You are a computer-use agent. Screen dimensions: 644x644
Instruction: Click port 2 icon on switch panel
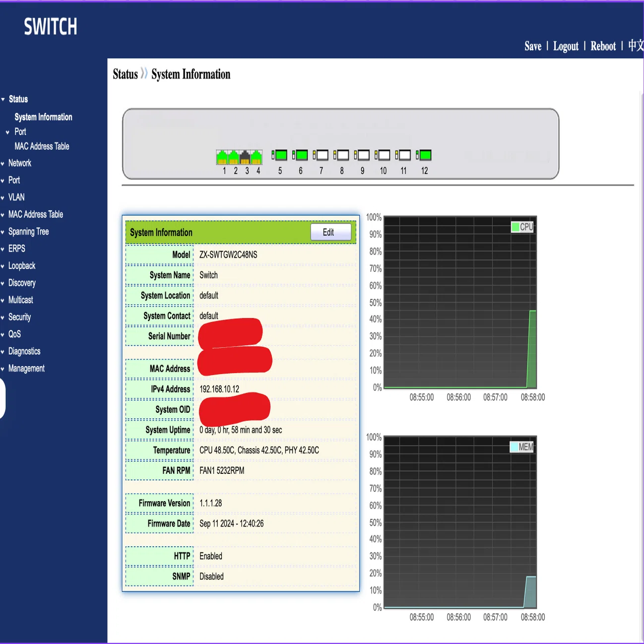234,157
